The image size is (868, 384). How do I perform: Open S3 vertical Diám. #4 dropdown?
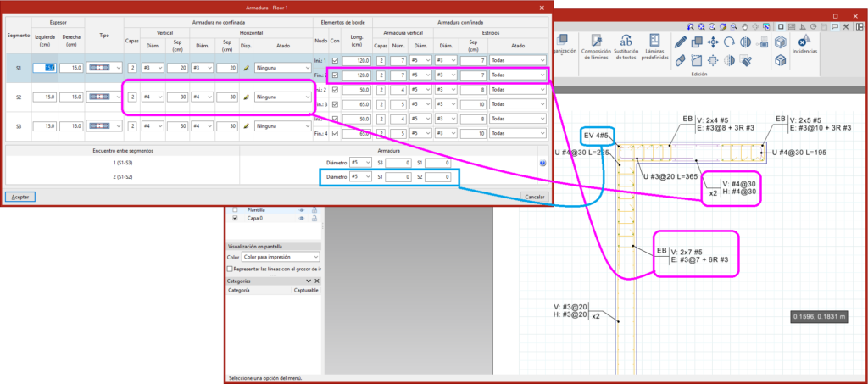click(x=153, y=126)
